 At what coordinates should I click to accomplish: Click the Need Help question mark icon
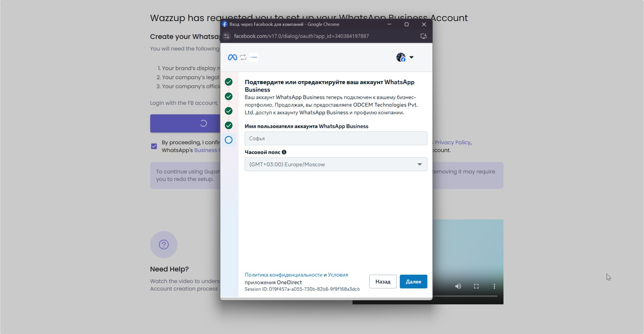(x=164, y=244)
